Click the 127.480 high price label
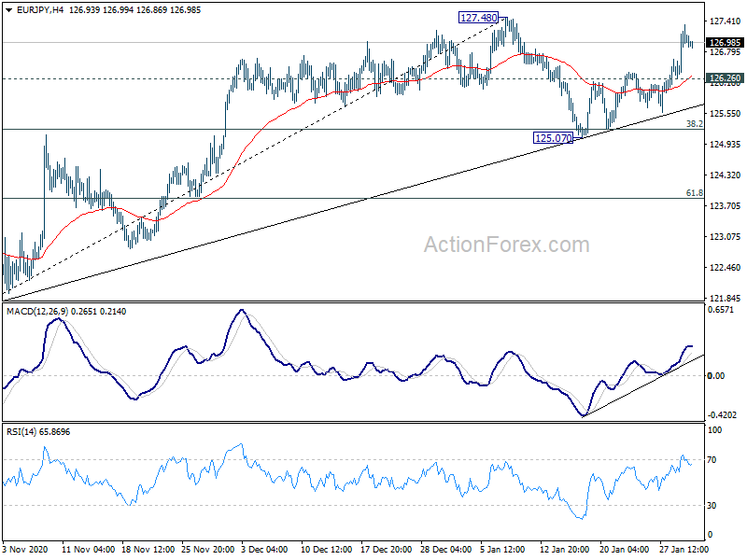The height and width of the screenshot is (560, 747). 479,18
